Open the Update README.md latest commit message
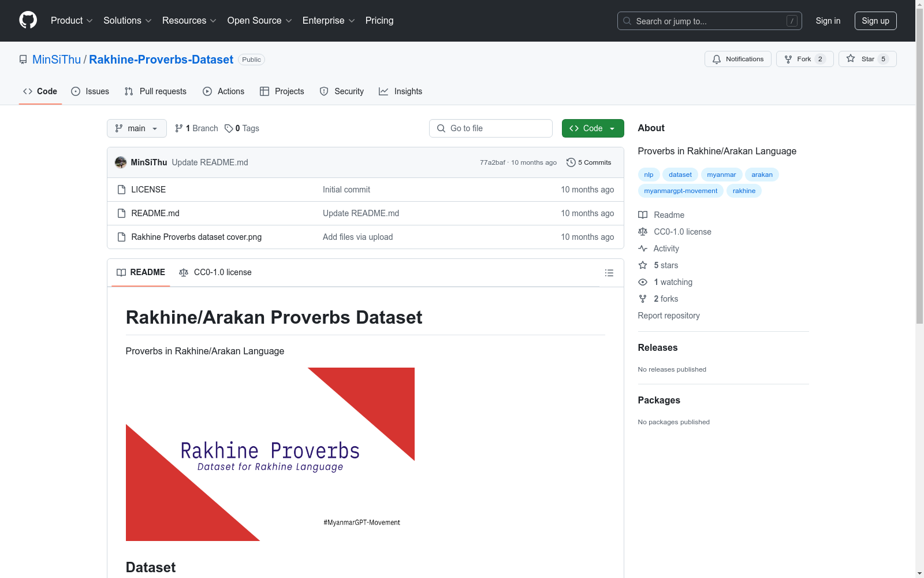This screenshot has width=924, height=578. coord(210,162)
